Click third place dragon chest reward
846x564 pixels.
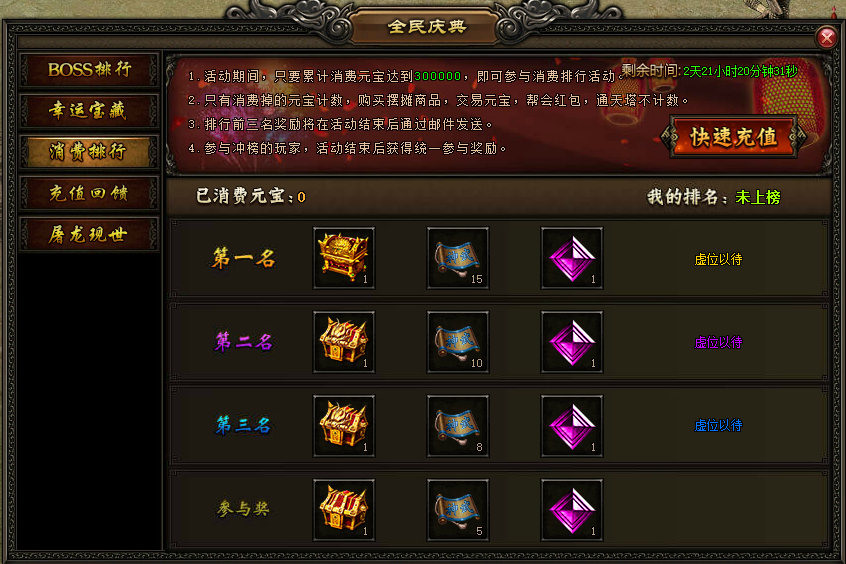(344, 426)
